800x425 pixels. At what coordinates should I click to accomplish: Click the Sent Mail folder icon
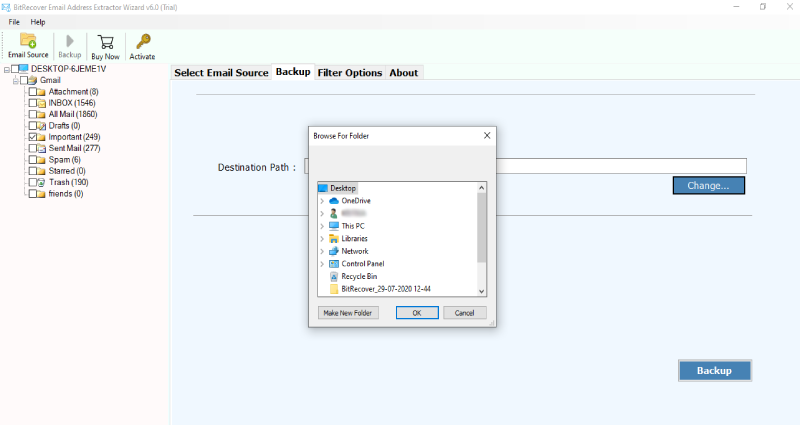pyautogui.click(x=42, y=148)
